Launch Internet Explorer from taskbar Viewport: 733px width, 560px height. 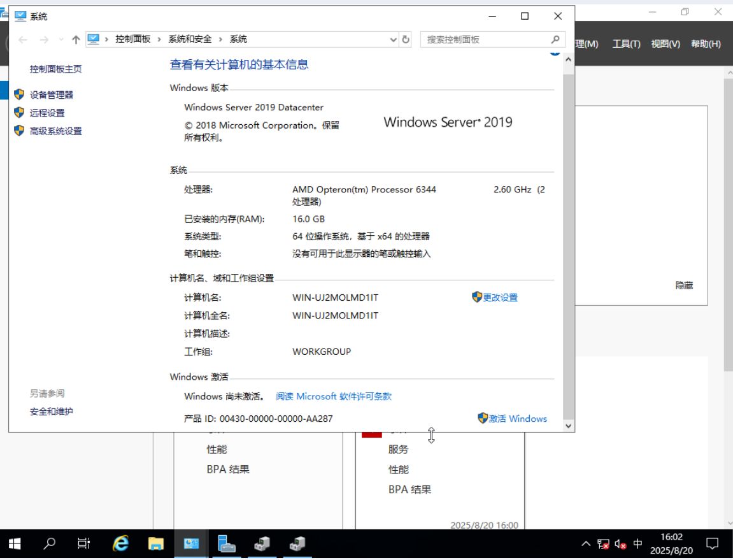[120, 543]
